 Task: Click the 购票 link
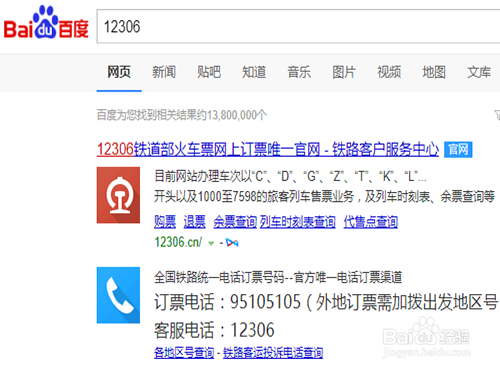coord(165,222)
